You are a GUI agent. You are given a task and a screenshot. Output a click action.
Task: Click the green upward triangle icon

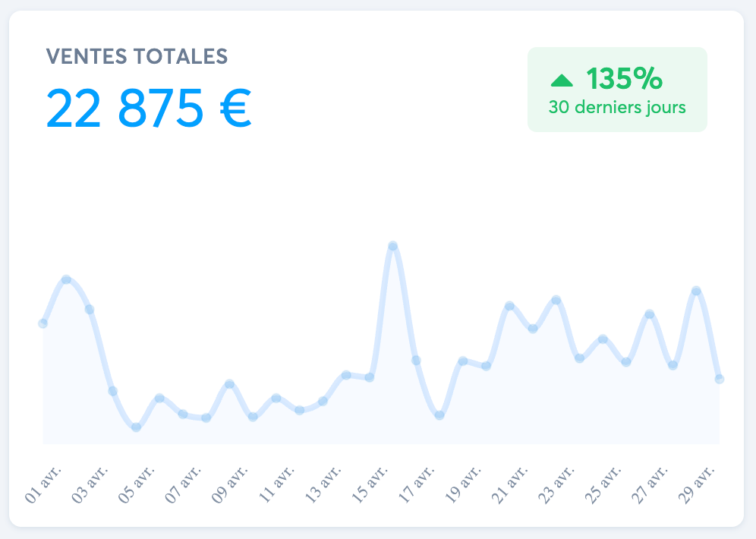562,80
